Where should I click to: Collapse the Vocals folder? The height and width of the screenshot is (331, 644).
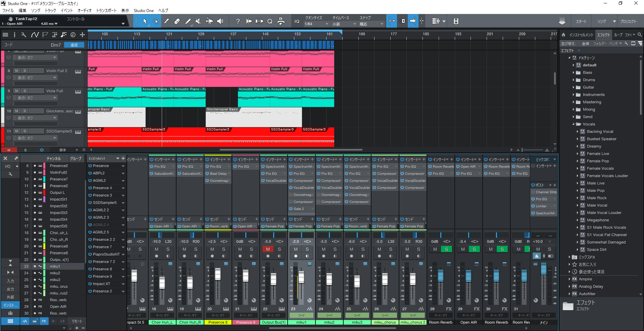click(x=573, y=124)
